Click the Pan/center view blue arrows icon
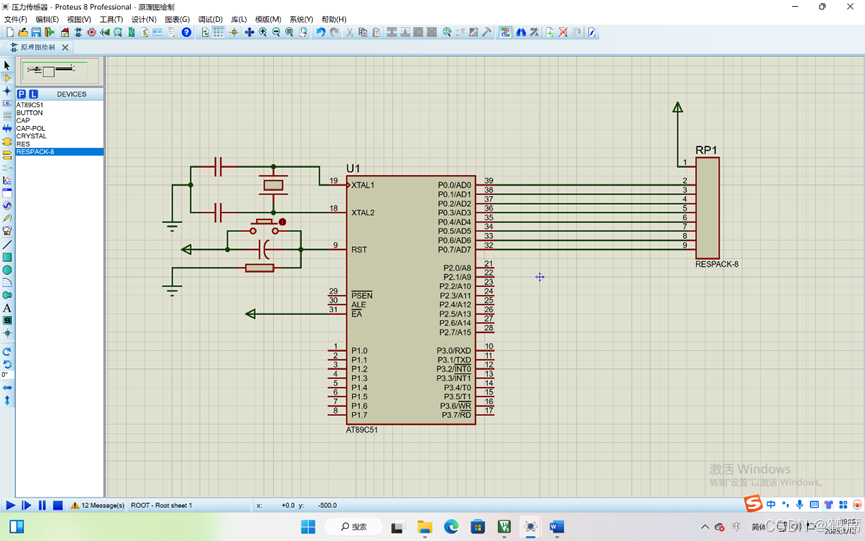Image resolution: width=865 pixels, height=541 pixels. [x=249, y=33]
